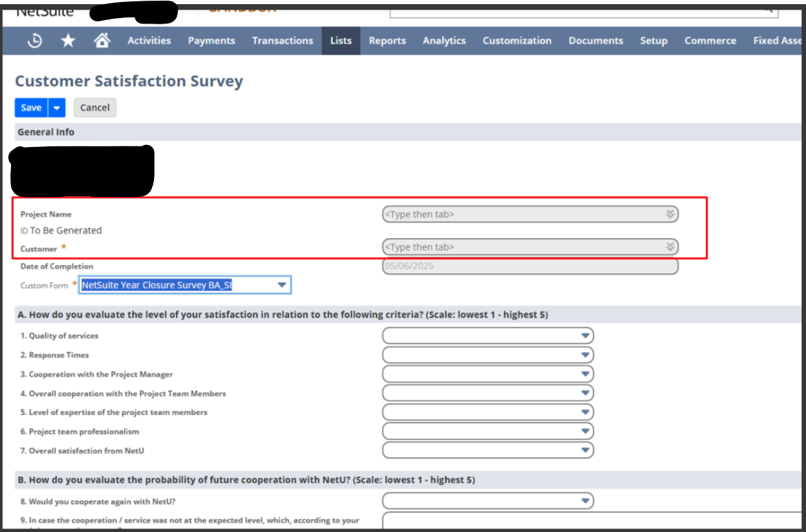Open Would you cooperate again dropdown

[488, 501]
